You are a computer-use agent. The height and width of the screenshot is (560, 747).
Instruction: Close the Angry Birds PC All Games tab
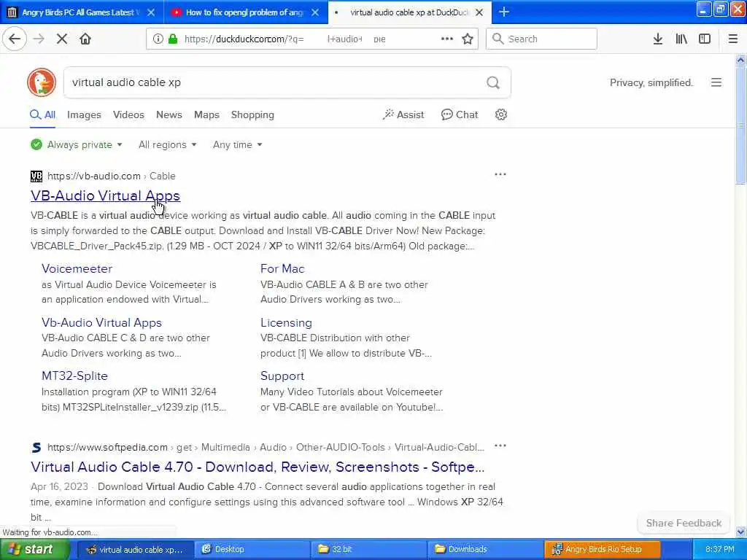click(x=151, y=12)
